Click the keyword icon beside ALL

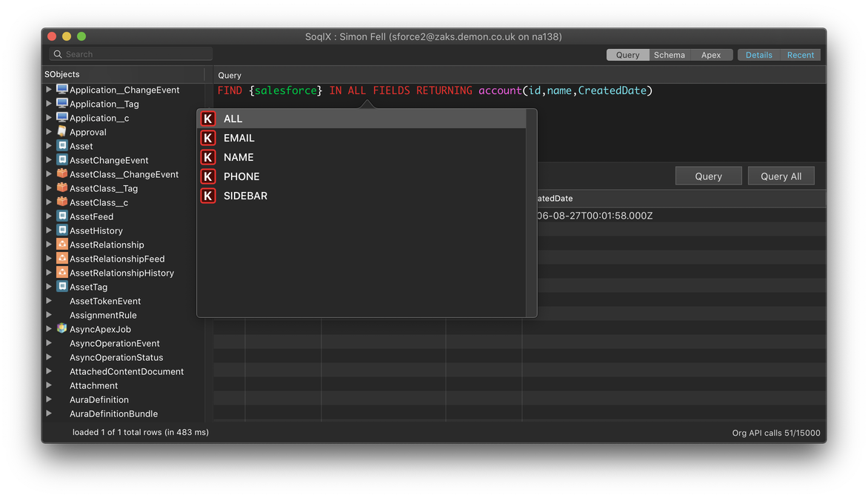click(208, 119)
